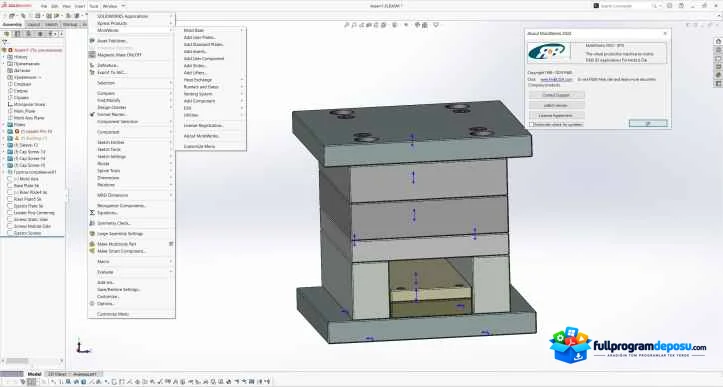Screen dimensions: 723x387
Task: Select History item in feature tree
Action: tap(21, 57)
